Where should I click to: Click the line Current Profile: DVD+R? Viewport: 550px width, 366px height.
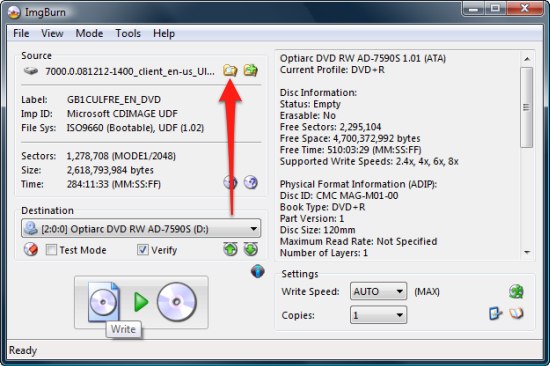tap(332, 70)
